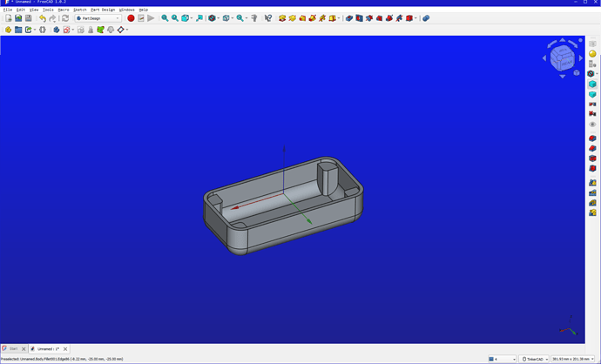Image resolution: width=601 pixels, height=364 pixels.
Task: Click the New document icon
Action: tap(9, 18)
